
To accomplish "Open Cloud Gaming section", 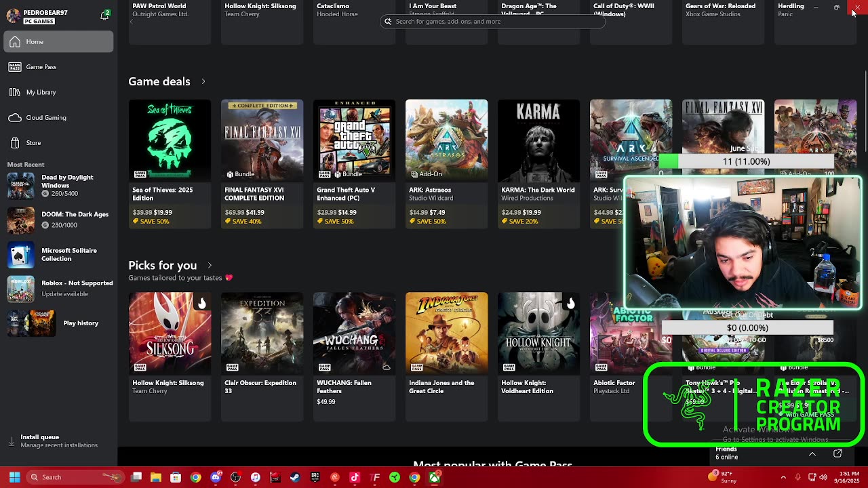I will click(58, 117).
